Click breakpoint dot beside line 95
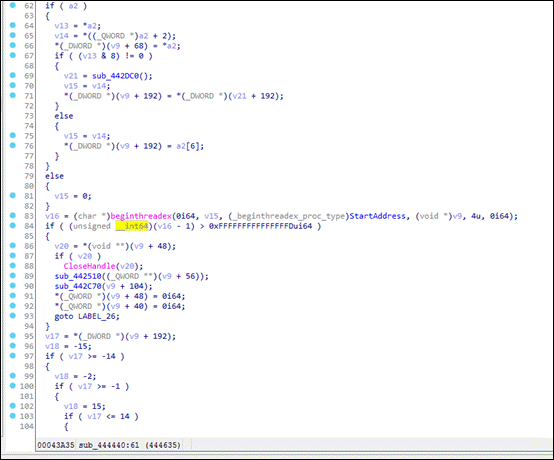Image resolution: width=554 pixels, height=460 pixels. click(13, 335)
